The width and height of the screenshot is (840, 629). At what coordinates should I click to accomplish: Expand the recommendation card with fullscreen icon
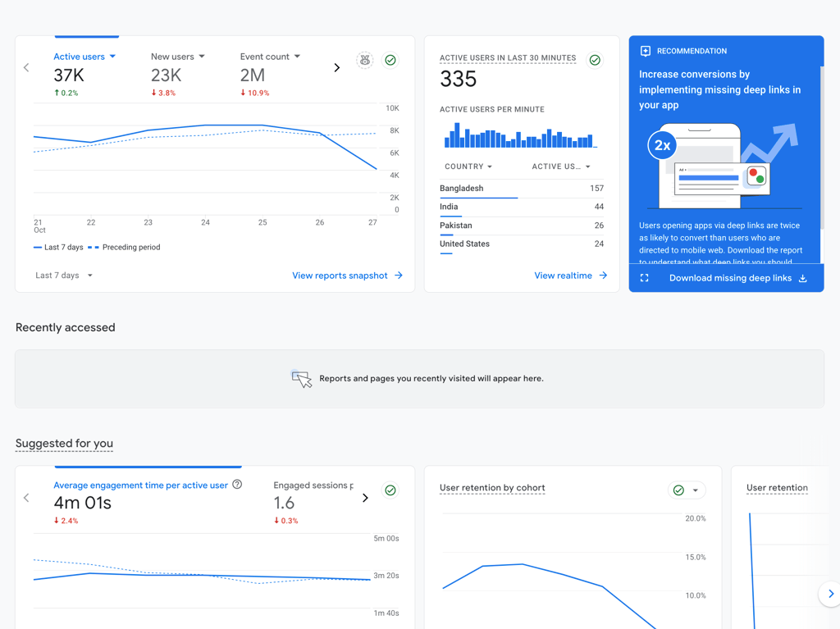pyautogui.click(x=645, y=278)
